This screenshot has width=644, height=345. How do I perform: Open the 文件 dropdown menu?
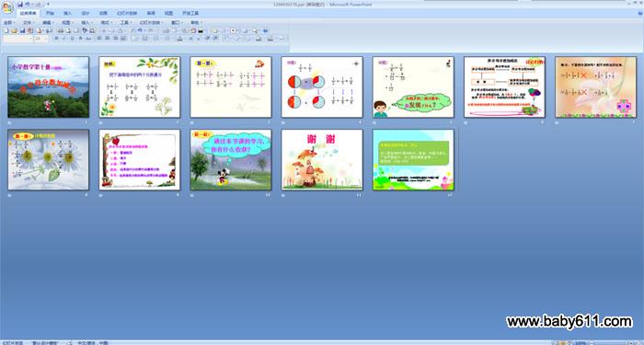click(x=29, y=23)
